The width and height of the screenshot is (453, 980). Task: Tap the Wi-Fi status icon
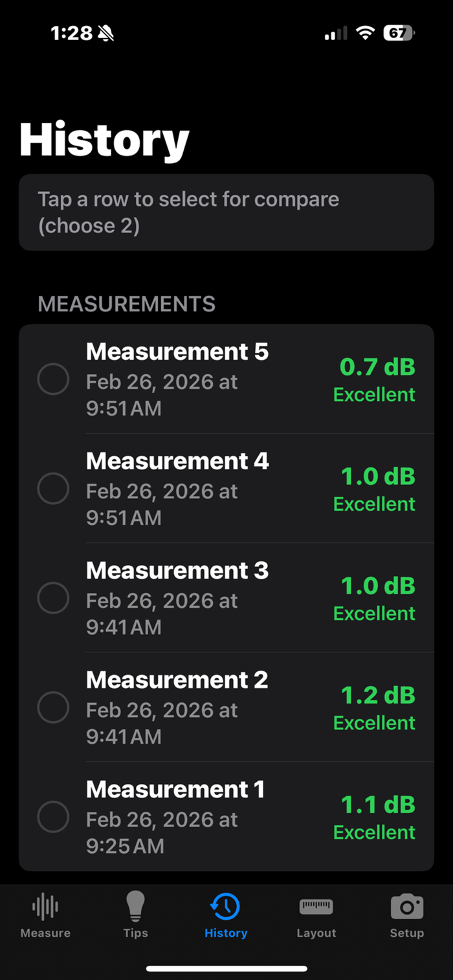click(366, 34)
